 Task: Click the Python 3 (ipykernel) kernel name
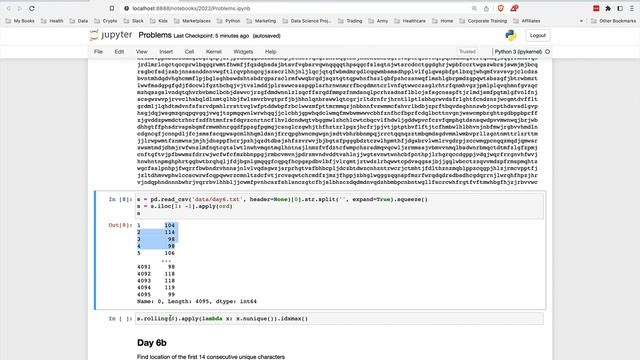click(518, 52)
